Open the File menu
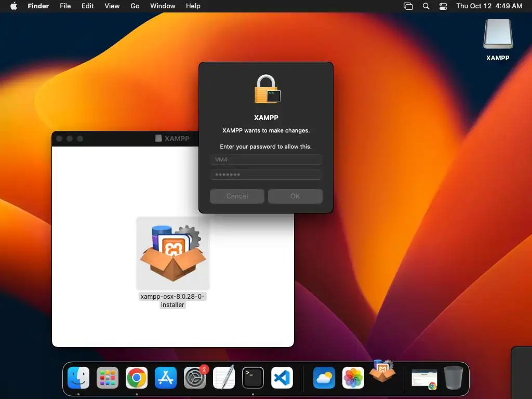532x399 pixels. point(65,6)
